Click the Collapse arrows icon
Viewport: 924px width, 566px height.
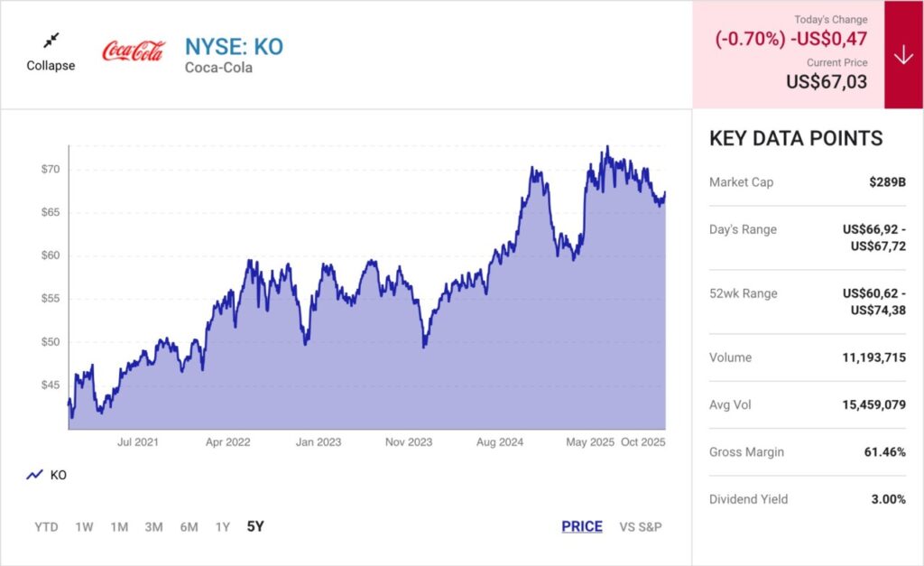pyautogui.click(x=51, y=40)
